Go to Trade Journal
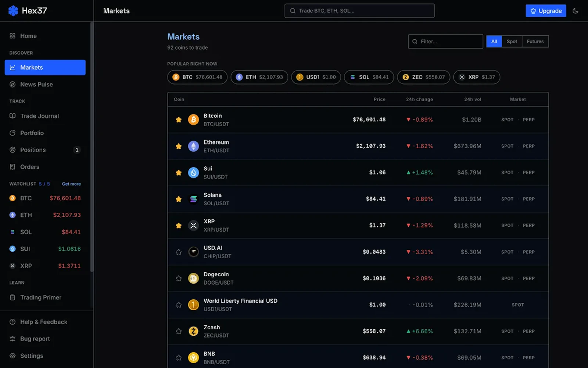Screen dimensions: 588x368 tap(45, 116)
